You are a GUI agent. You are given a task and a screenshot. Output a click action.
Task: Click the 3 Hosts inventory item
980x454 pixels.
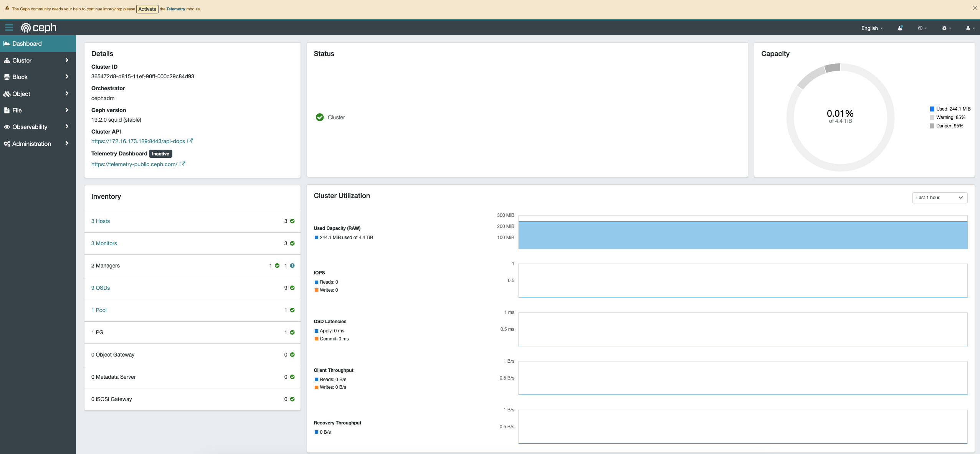point(100,220)
